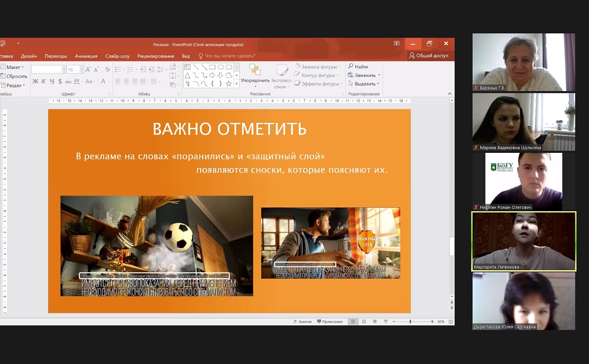Click the zoom slider in status bar

tap(410, 321)
